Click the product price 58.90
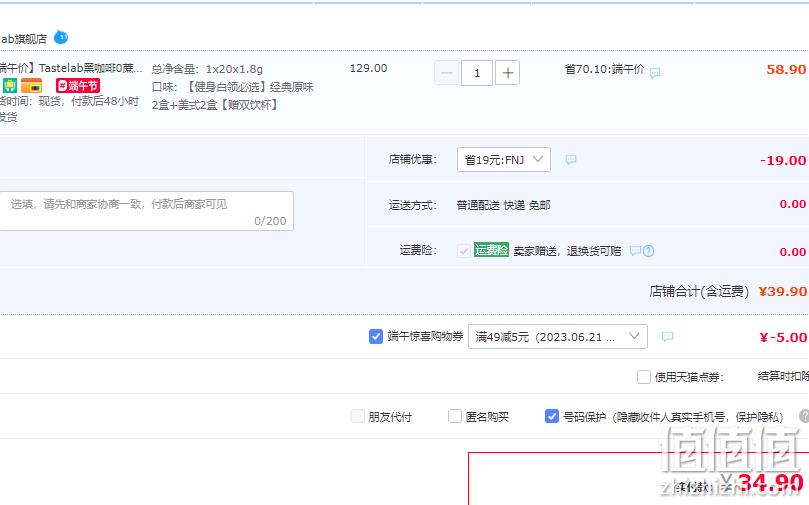This screenshot has height=505, width=809. pyautogui.click(x=786, y=70)
